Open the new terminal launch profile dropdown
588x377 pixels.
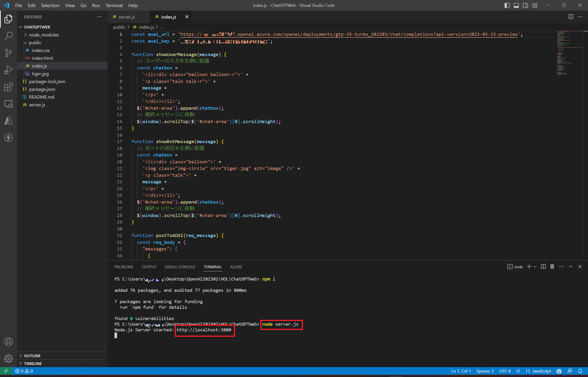point(535,267)
